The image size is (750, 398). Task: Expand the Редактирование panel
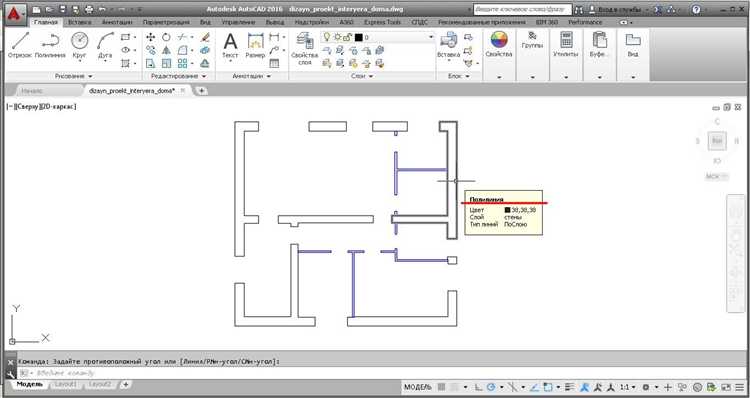pos(178,76)
